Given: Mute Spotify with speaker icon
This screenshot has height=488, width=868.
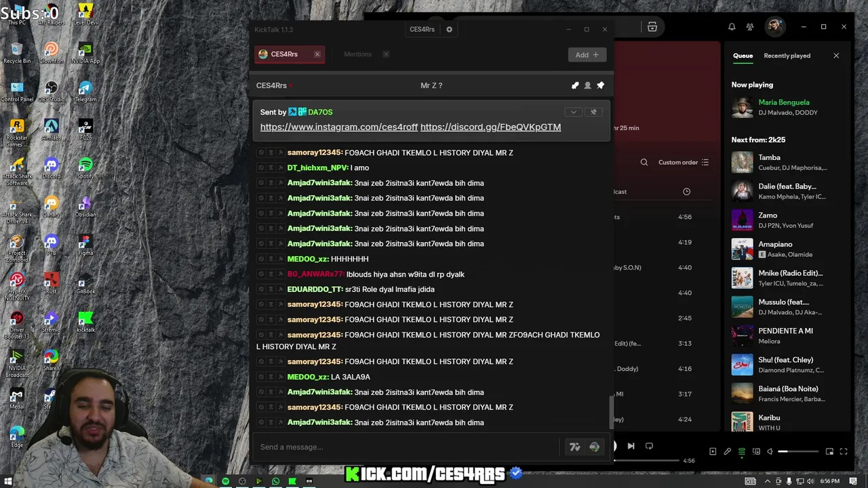Looking at the screenshot, I should (770, 451).
